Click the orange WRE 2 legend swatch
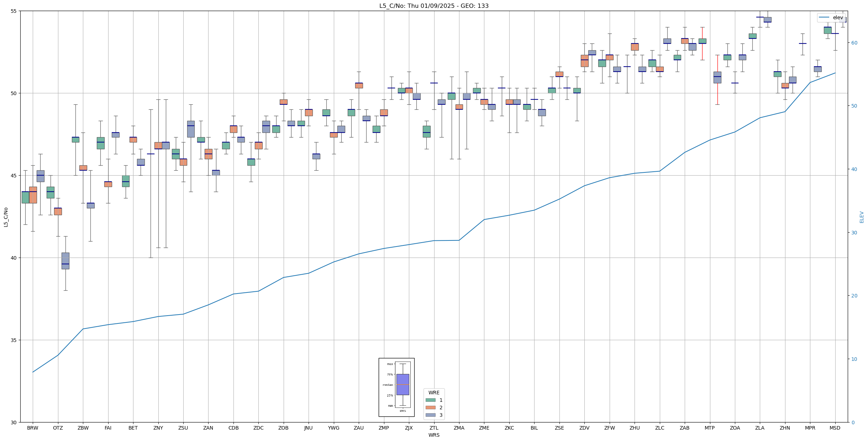Viewport: 868px width, 441px height. click(430, 408)
